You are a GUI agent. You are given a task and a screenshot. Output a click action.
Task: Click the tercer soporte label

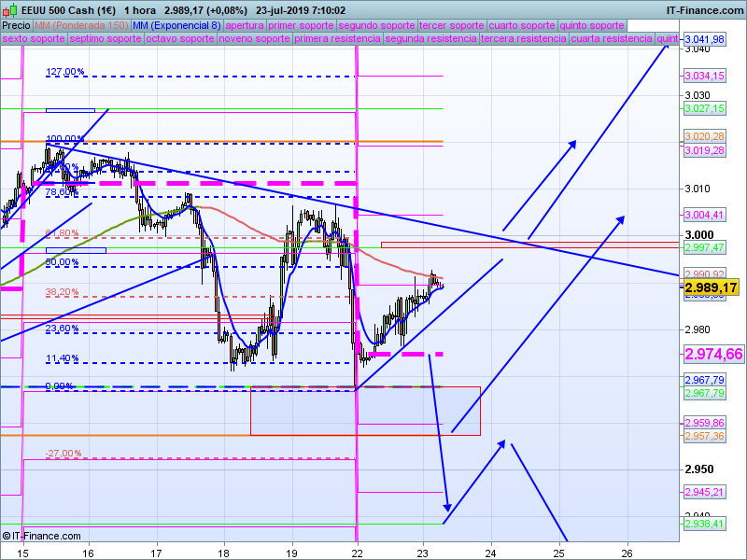point(452,26)
